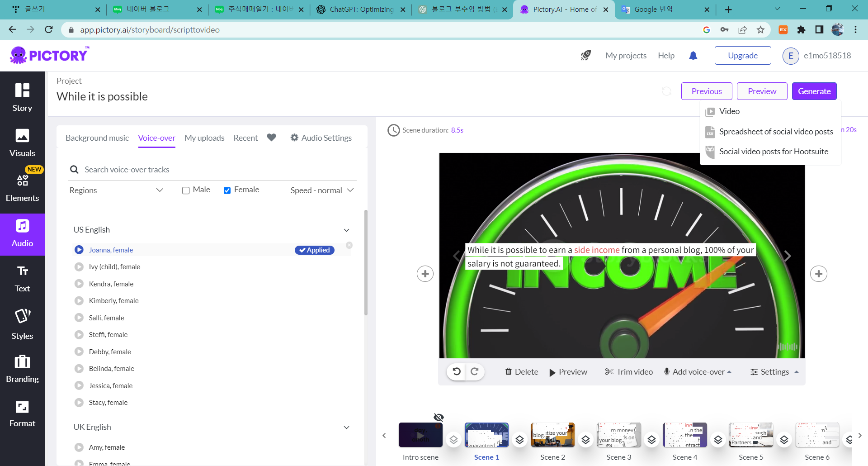Image resolution: width=868 pixels, height=466 pixels.
Task: Play Ivy (child), female voice sample
Action: coord(79,267)
